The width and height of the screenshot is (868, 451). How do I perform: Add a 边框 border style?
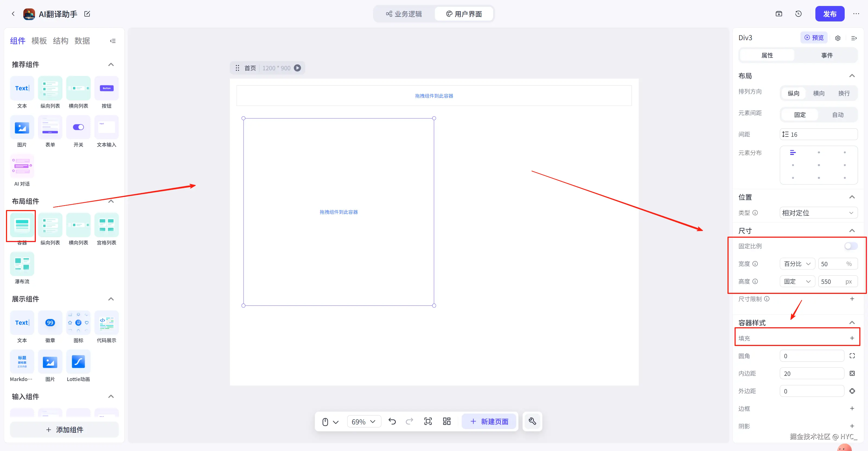point(852,408)
